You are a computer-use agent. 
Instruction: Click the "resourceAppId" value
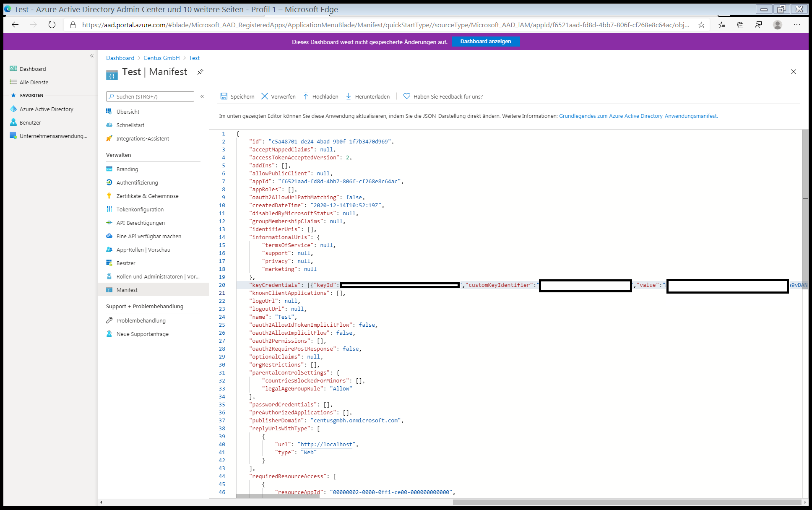[391, 492]
